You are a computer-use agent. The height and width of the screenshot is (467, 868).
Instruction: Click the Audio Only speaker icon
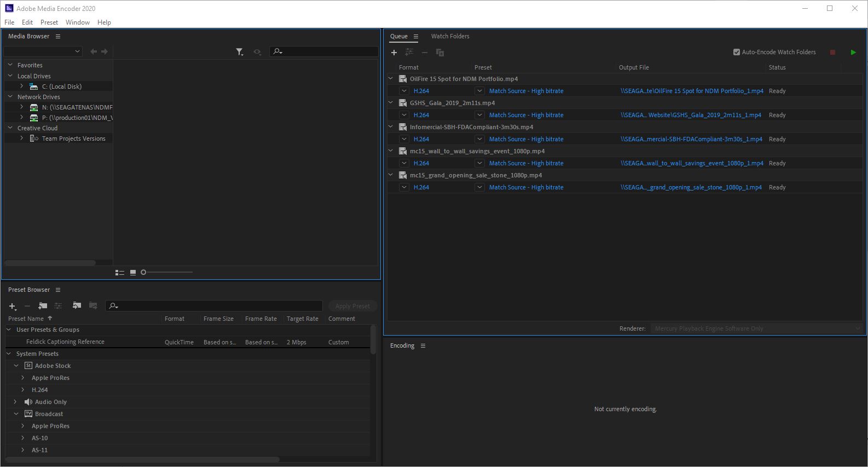coord(28,402)
